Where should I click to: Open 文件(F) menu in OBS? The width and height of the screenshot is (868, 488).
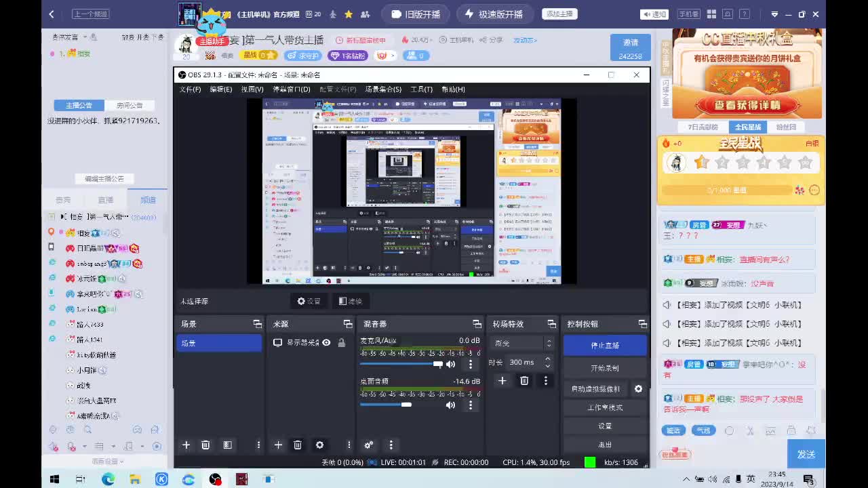(x=190, y=89)
